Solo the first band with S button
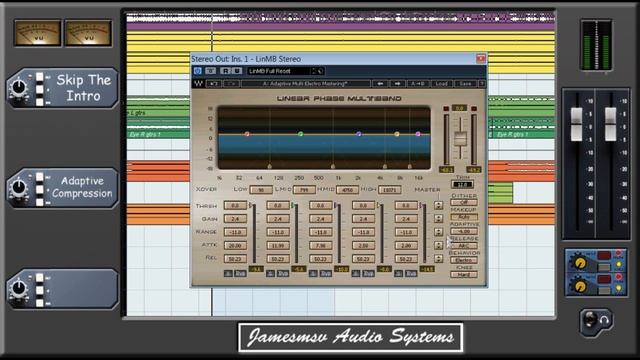Screen dimensions: 640x360 [x=228, y=273]
